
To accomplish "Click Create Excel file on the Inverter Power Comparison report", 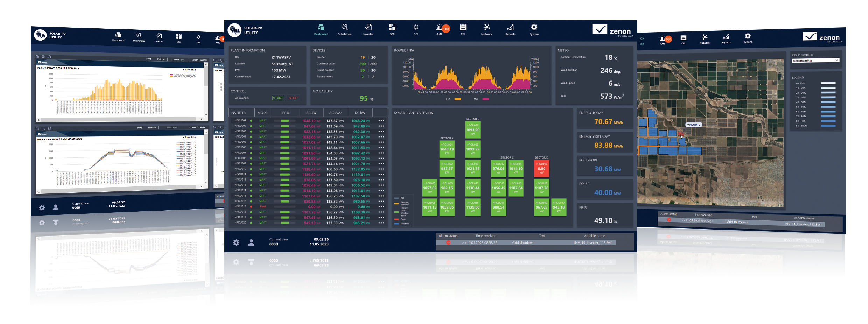I will 197,127.
